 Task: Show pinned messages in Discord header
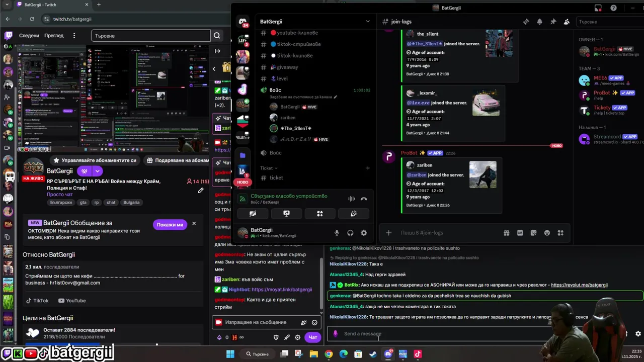coord(553,22)
